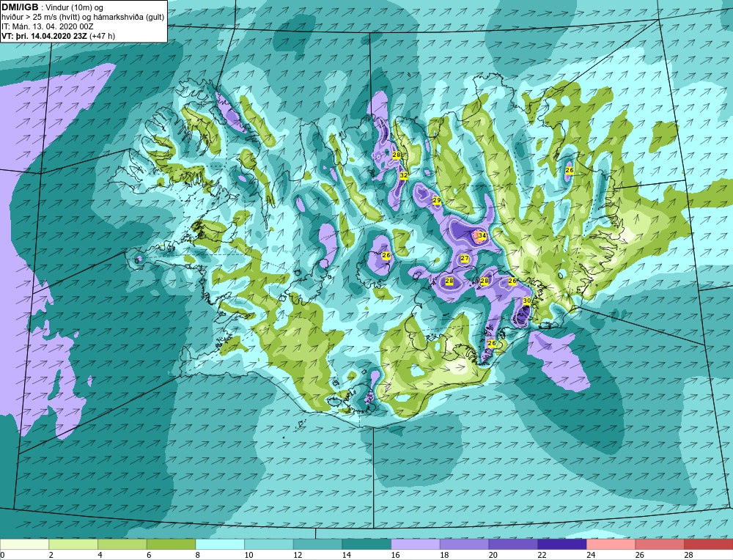Screen dimensions: 733x560
Task: Select the legend scale number 2
Action: click(51, 556)
